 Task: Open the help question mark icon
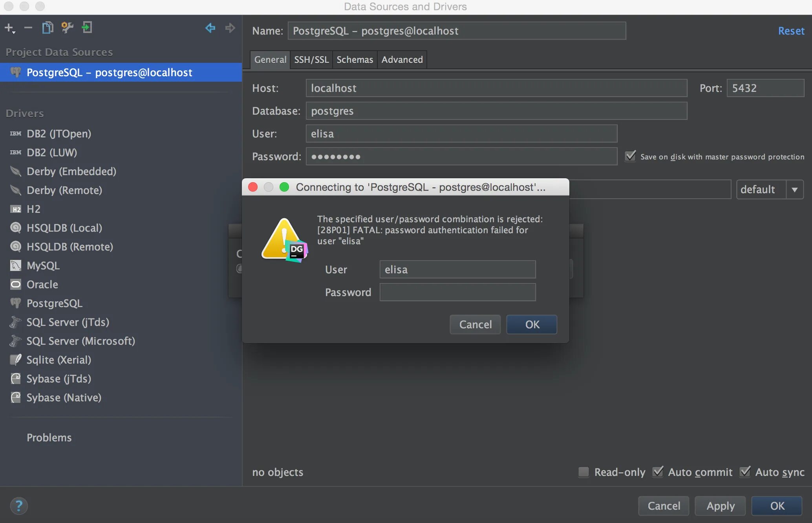coord(19,506)
